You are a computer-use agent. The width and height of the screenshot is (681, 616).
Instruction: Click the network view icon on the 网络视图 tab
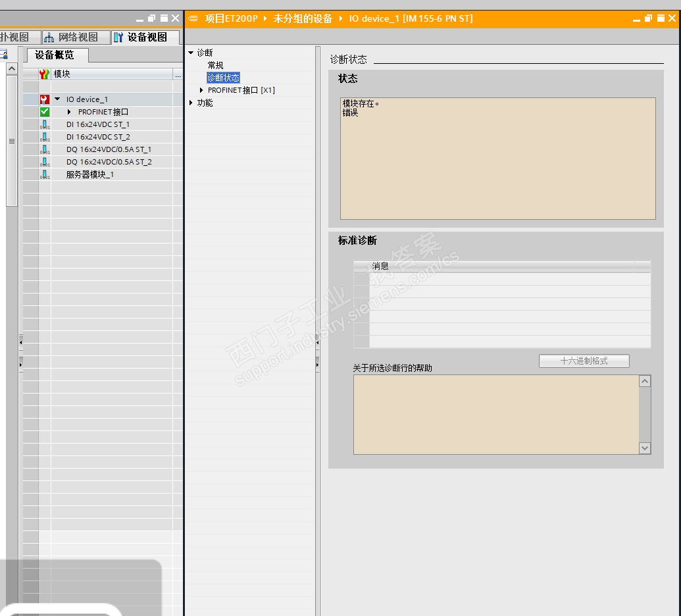tap(49, 38)
